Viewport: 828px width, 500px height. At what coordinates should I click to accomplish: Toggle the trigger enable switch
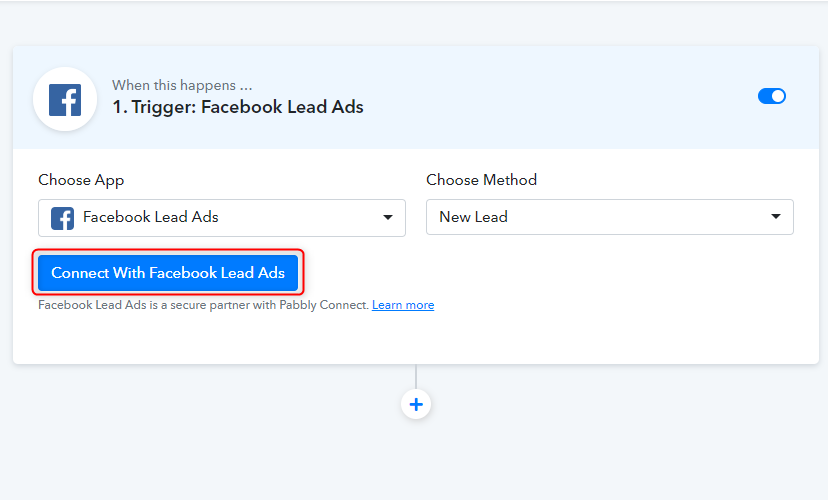point(771,96)
